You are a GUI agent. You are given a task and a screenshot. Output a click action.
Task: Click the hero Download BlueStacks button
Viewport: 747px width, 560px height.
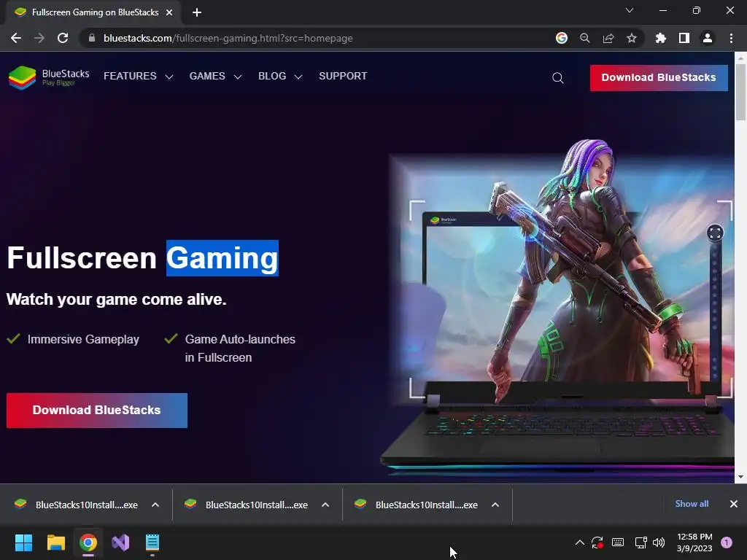point(97,410)
